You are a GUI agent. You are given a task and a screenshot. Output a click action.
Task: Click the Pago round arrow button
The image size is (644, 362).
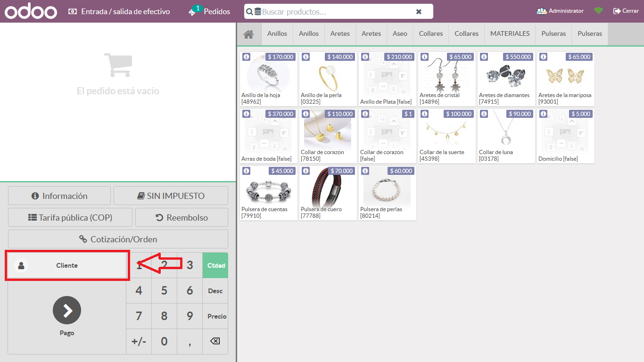(67, 311)
